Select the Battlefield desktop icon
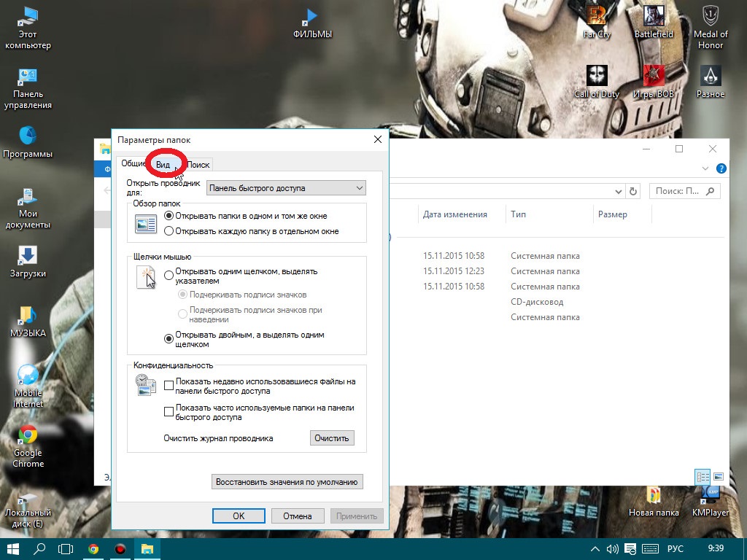The width and height of the screenshot is (747, 560). tap(654, 22)
